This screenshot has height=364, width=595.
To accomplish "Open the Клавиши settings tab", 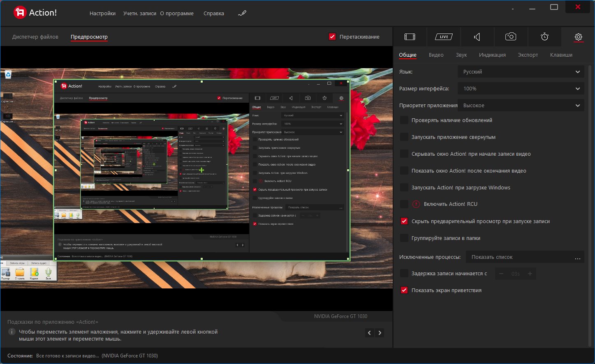I will pyautogui.click(x=561, y=55).
